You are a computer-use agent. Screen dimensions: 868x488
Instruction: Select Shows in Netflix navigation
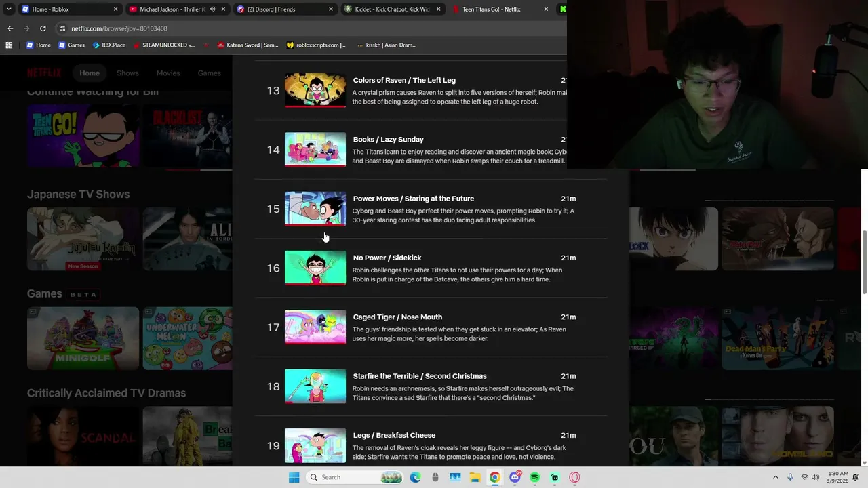click(x=127, y=73)
